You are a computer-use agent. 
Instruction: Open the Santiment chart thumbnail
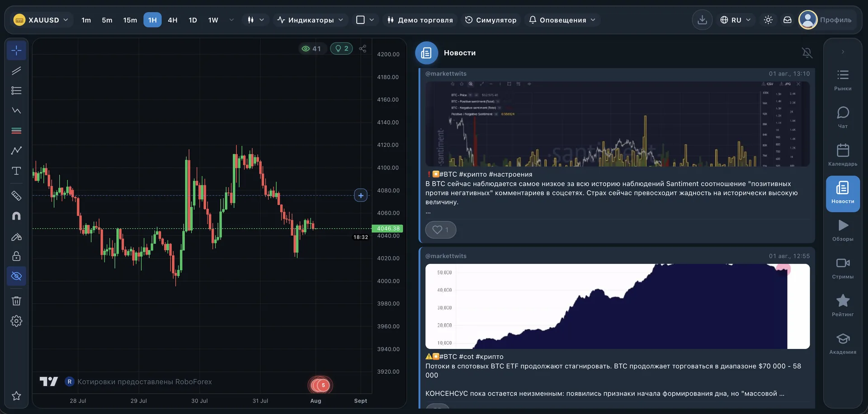(x=617, y=124)
